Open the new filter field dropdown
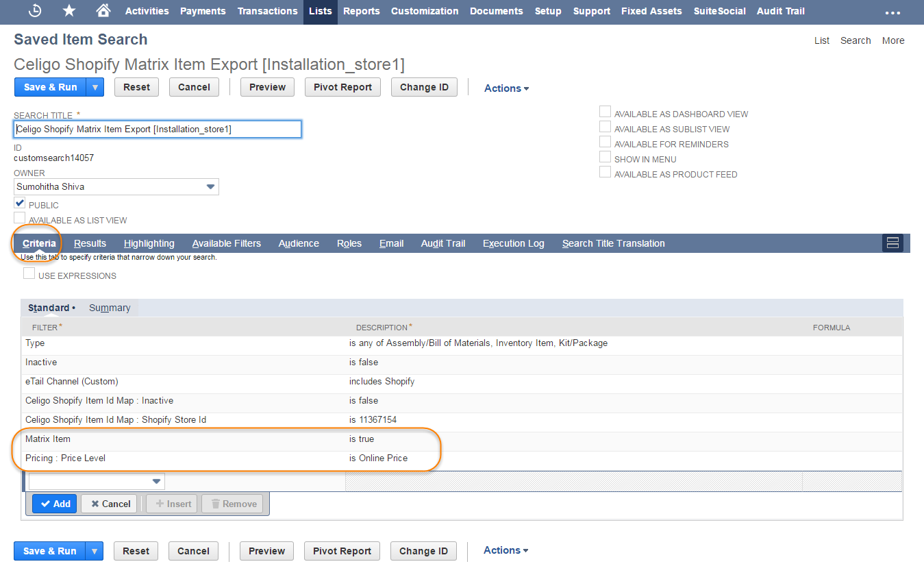 157,482
